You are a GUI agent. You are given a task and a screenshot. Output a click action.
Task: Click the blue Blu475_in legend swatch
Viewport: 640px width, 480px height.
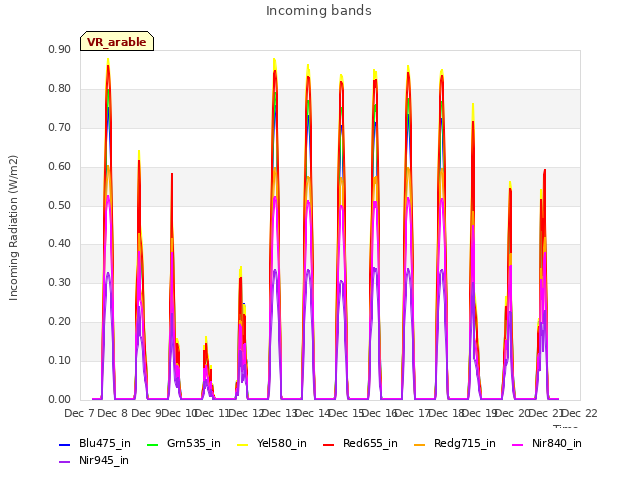(x=65, y=444)
